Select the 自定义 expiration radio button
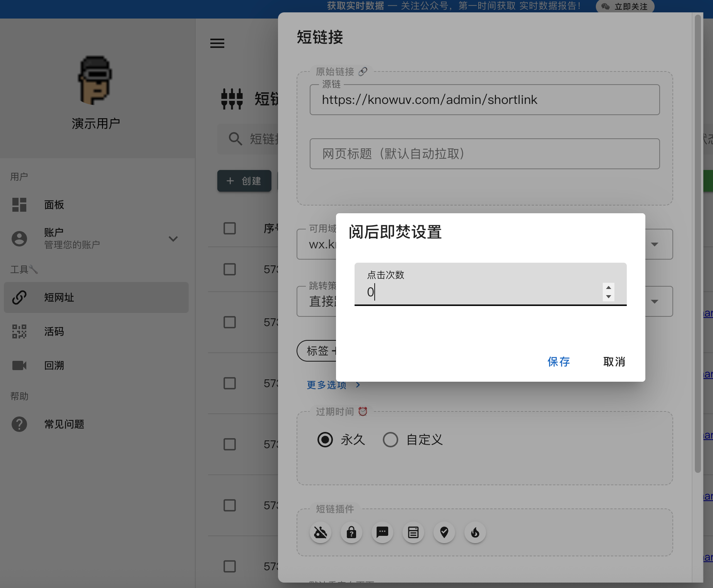Viewport: 713px width, 588px height. (x=390, y=440)
